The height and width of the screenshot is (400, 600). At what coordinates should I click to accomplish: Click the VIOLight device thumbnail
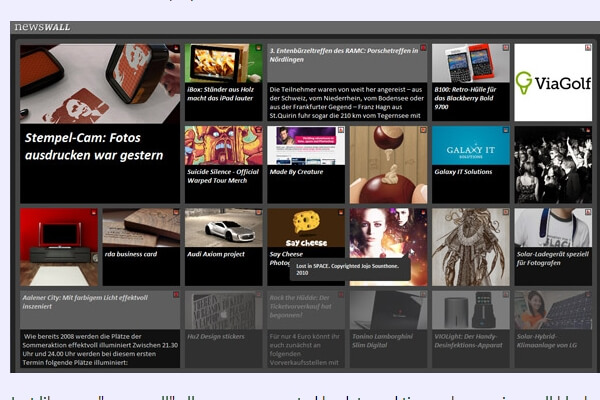[x=471, y=310]
